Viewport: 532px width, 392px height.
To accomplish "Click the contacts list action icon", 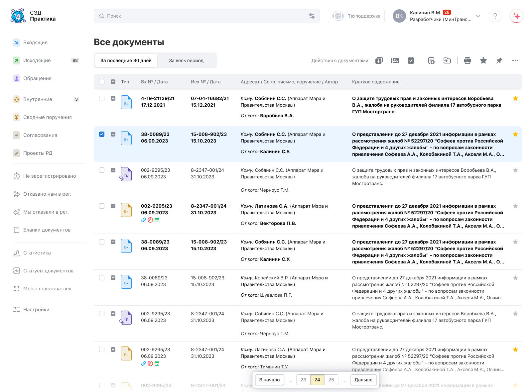I will click(x=395, y=60).
